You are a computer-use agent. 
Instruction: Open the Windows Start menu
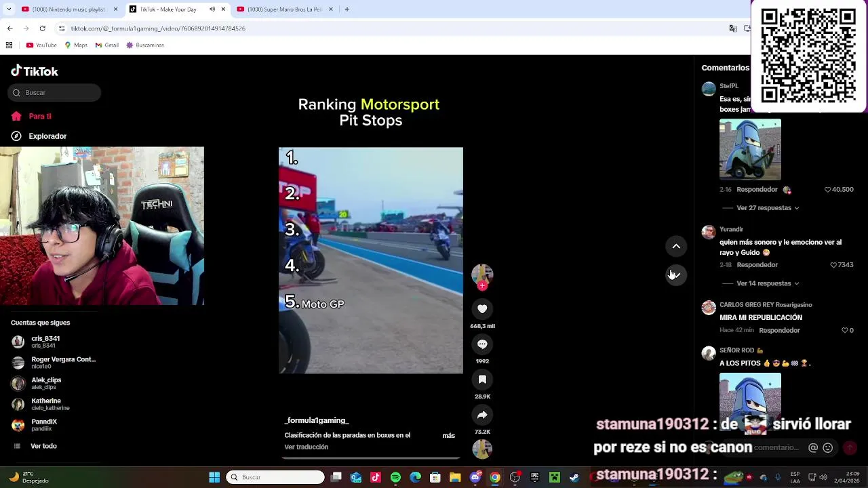pos(214,477)
